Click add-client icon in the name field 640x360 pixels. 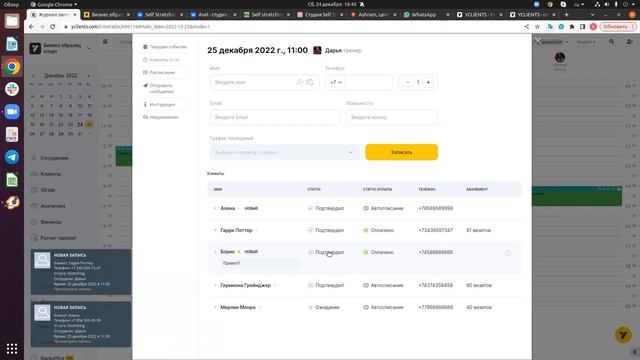pyautogui.click(x=300, y=82)
